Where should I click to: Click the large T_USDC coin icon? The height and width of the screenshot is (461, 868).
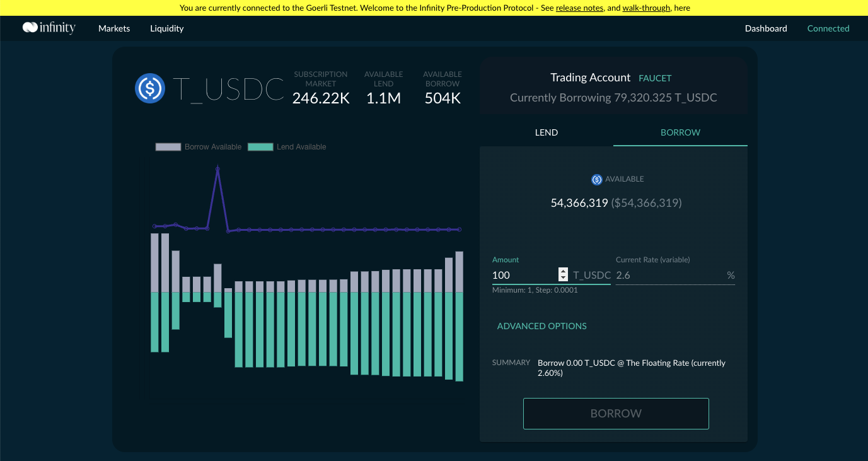click(150, 88)
